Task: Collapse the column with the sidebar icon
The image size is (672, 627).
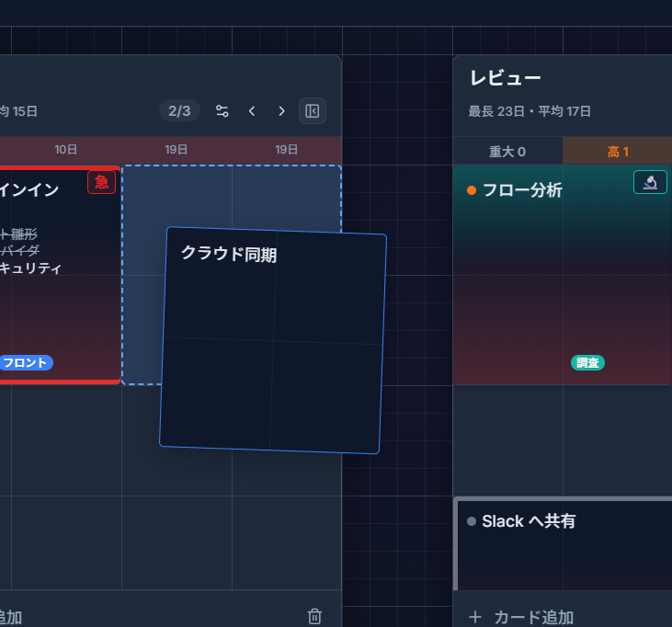Action: click(313, 111)
